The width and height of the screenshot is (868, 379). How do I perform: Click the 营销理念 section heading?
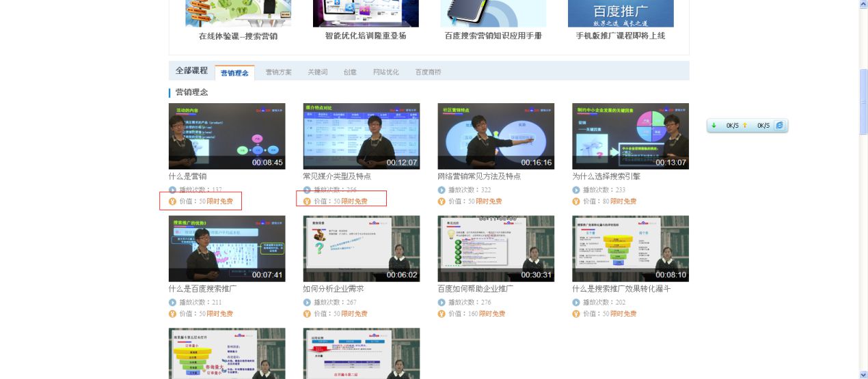[191, 92]
